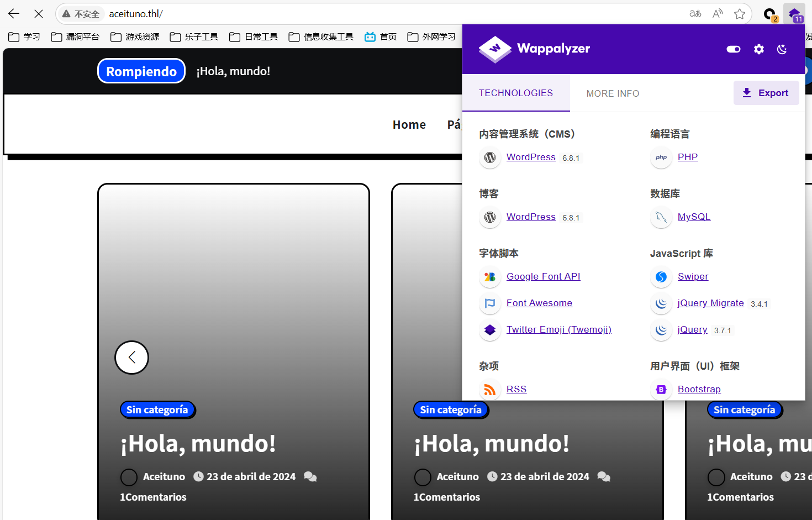The height and width of the screenshot is (520, 812).
Task: Open 1Comentarios on first card
Action: coord(154,497)
